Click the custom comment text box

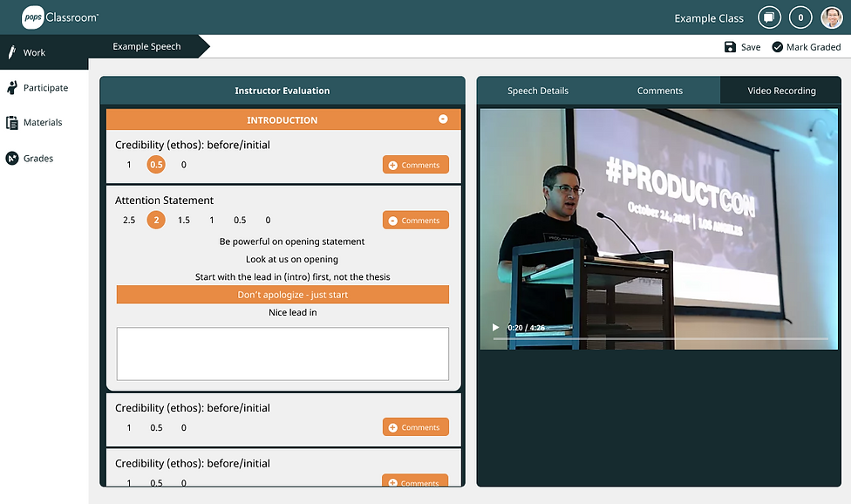click(283, 354)
